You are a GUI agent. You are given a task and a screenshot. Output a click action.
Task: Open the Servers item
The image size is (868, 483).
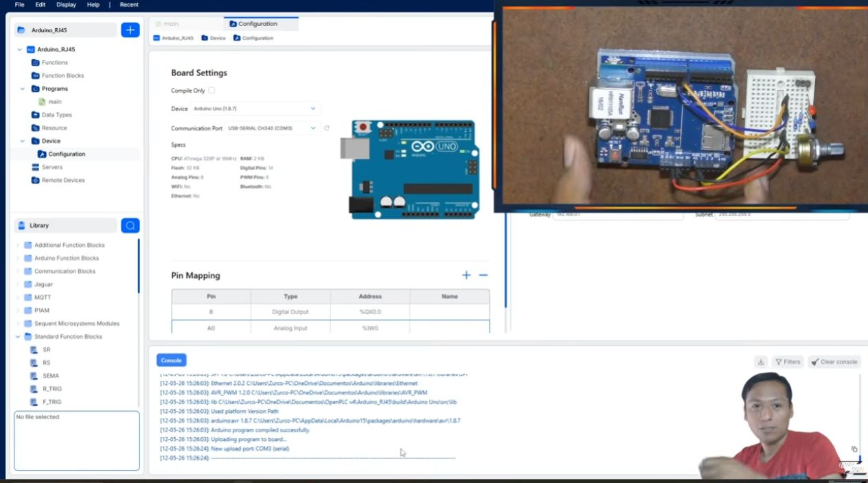pos(52,167)
